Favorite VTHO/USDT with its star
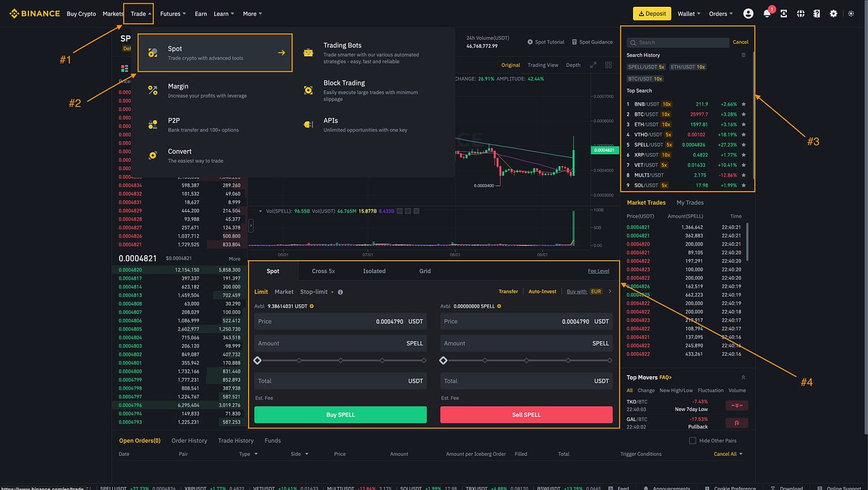The width and height of the screenshot is (868, 490). point(743,135)
